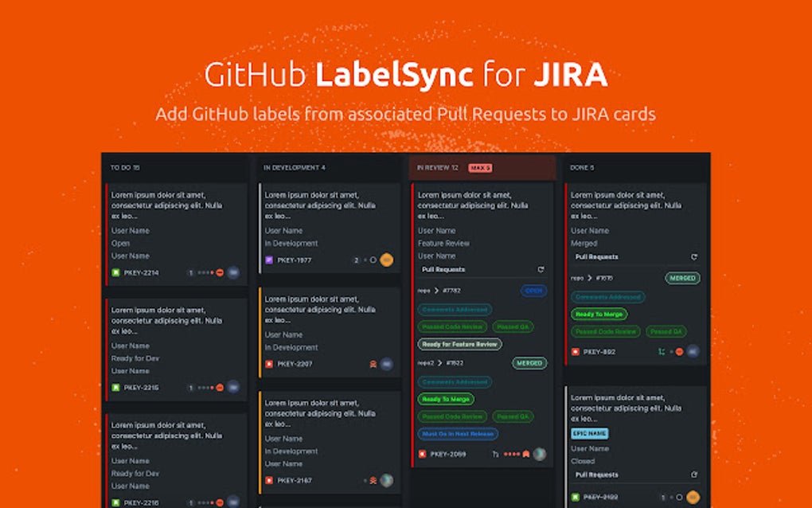Open issue link PKEY-892
The image size is (812, 508).
[599, 352]
